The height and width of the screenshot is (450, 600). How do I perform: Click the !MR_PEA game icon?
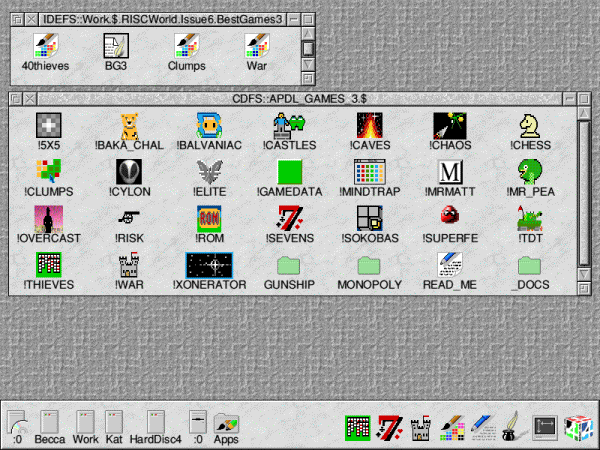(x=529, y=172)
